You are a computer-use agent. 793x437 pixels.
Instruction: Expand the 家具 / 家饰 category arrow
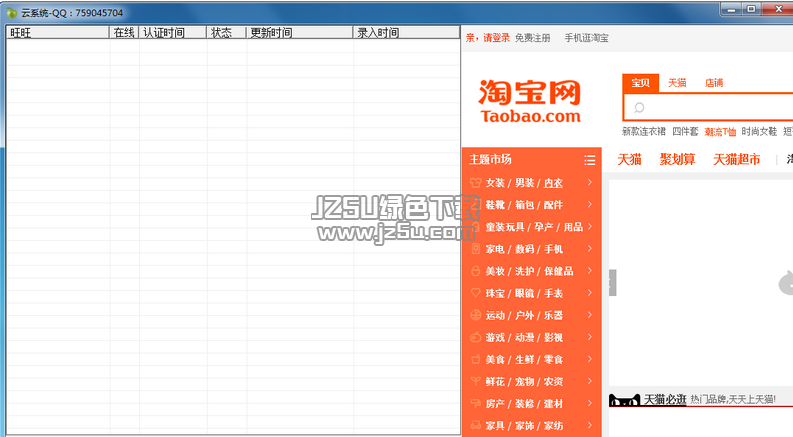590,425
